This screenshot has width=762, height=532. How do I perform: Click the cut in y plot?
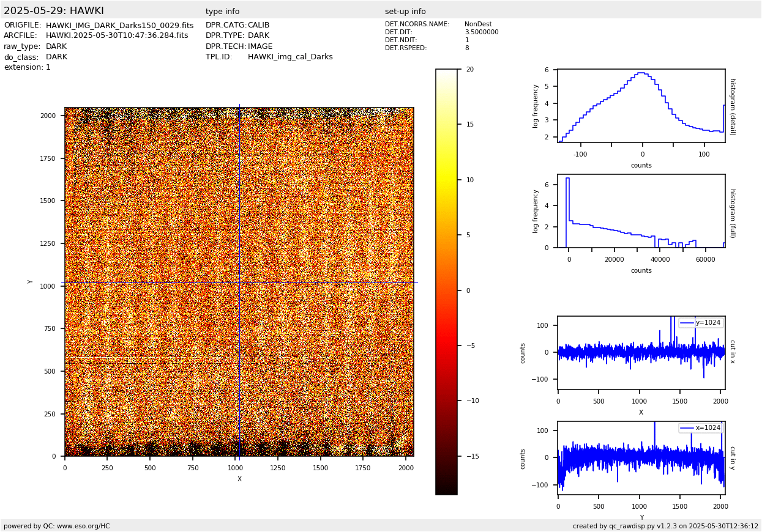[641, 458]
